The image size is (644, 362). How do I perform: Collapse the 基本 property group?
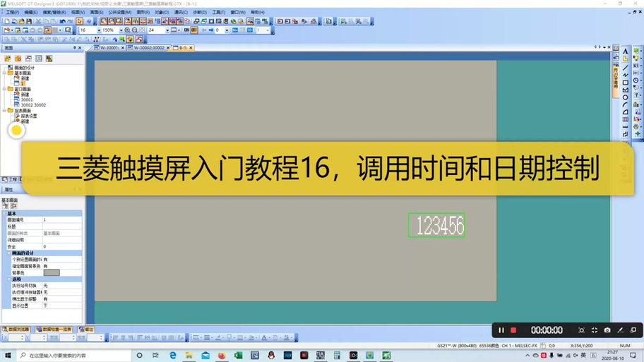pos(4,213)
